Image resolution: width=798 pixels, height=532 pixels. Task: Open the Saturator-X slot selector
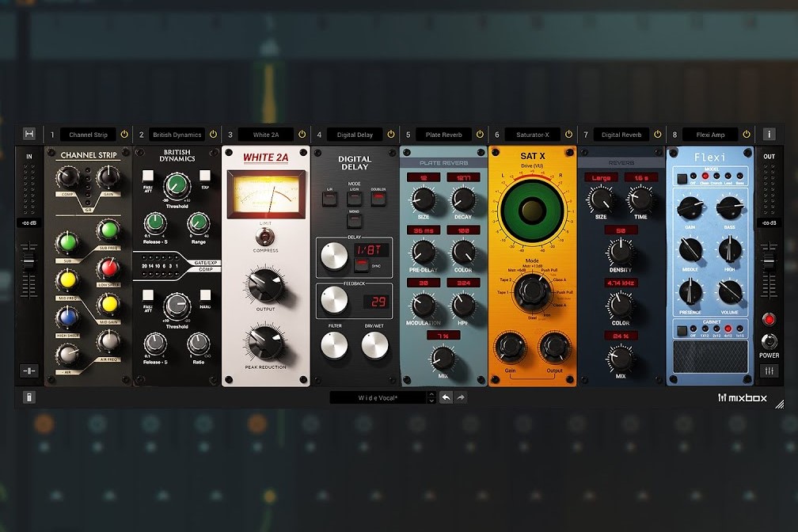[532, 135]
